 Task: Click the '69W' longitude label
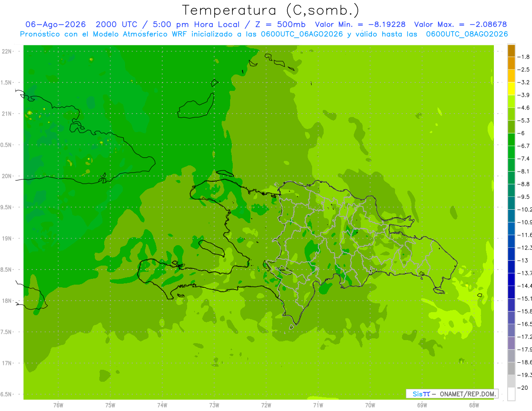tap(422, 405)
